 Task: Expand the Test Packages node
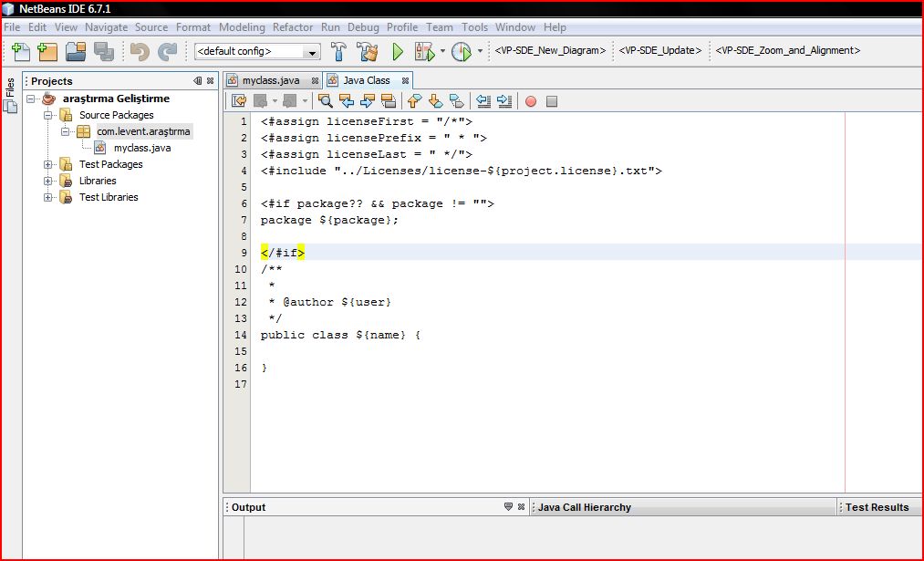[48, 164]
